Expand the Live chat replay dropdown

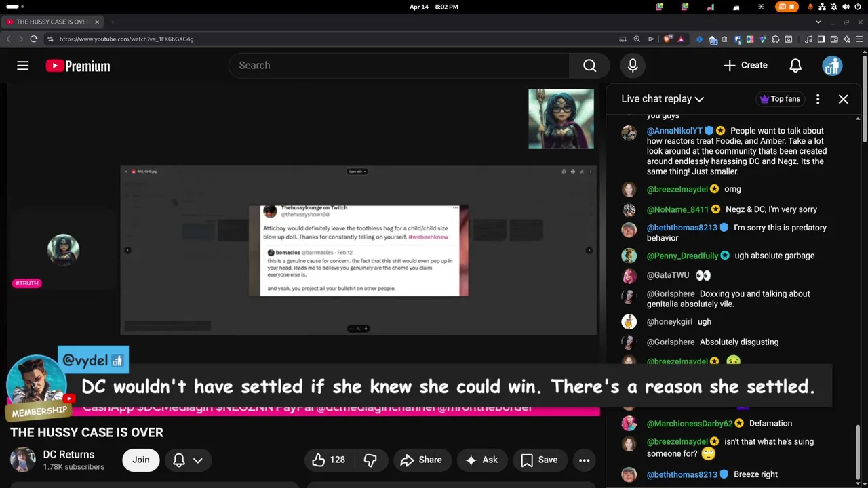click(x=663, y=99)
